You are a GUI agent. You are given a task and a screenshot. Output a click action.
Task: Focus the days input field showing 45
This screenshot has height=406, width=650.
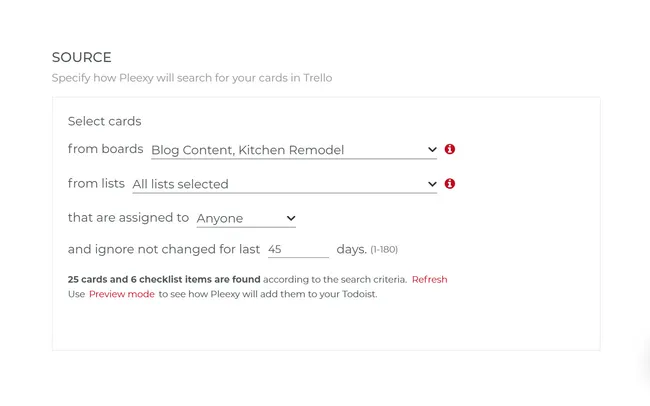click(x=297, y=249)
